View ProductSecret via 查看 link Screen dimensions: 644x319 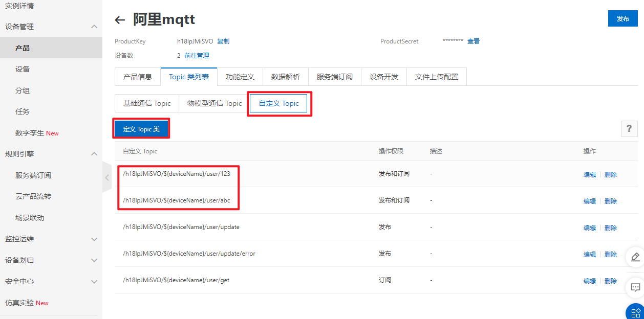point(474,41)
